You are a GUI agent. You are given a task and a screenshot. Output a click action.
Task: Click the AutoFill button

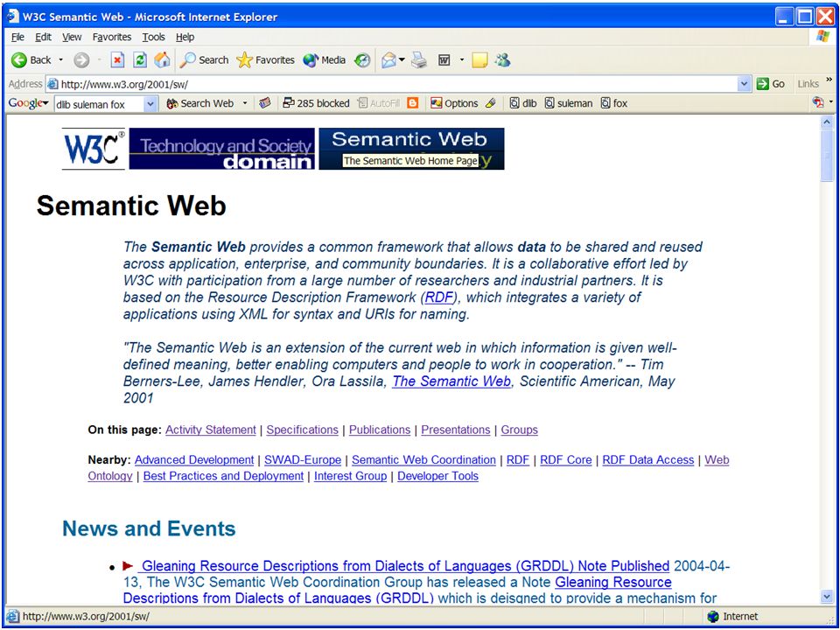tap(378, 103)
